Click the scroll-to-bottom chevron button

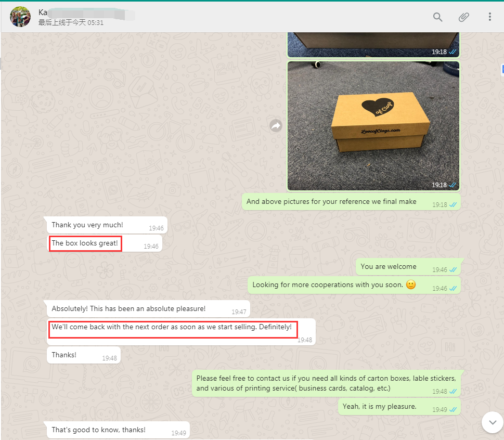[493, 422]
